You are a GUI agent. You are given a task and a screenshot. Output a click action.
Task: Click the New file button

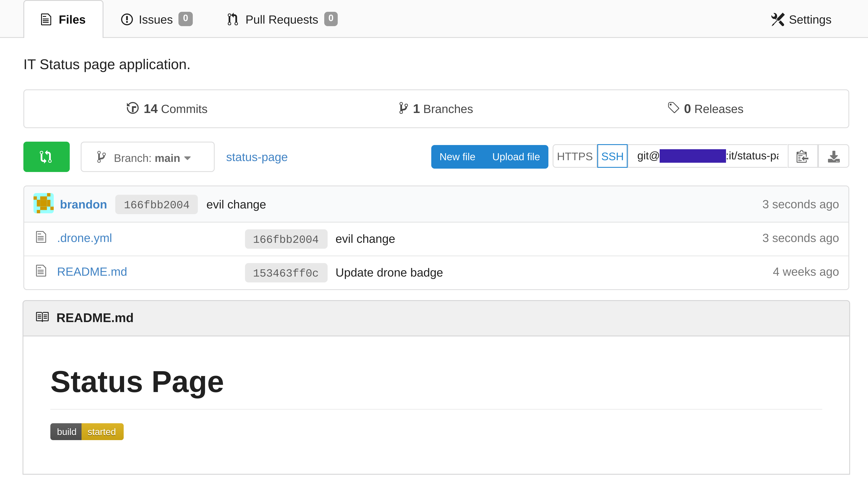pos(457,156)
